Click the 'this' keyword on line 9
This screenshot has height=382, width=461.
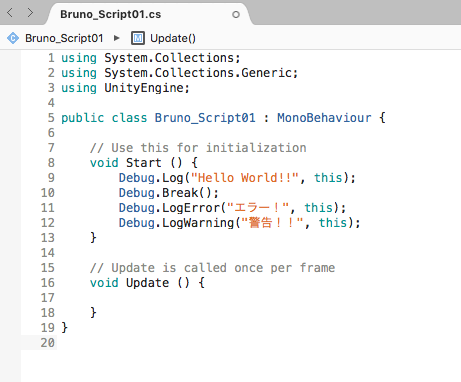point(328,178)
